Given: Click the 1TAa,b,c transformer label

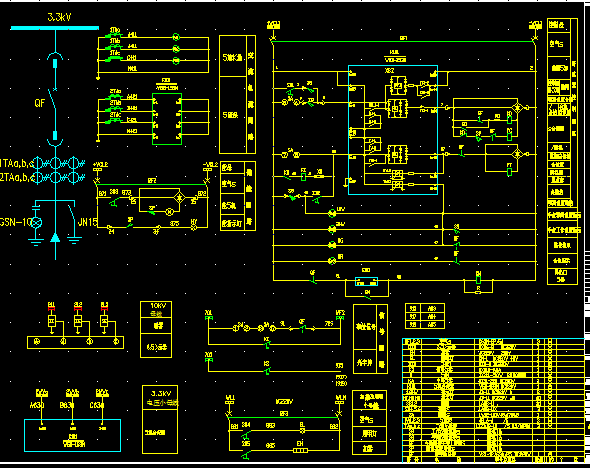Looking at the screenshot, I should click(17, 163).
